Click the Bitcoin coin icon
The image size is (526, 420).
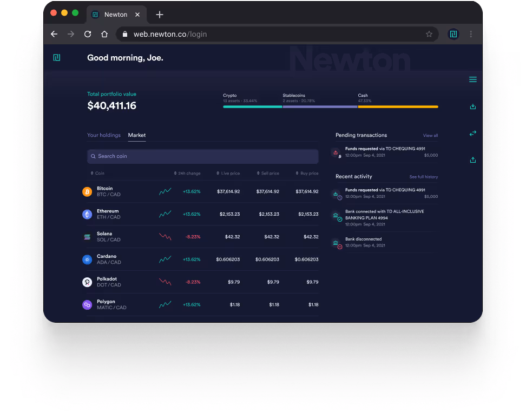click(87, 192)
